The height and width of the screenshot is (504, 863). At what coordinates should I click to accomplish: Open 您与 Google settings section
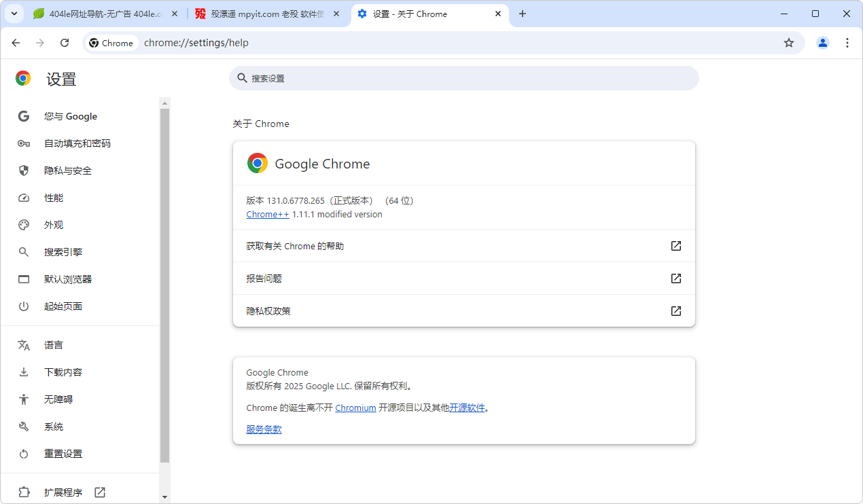pyautogui.click(x=80, y=116)
